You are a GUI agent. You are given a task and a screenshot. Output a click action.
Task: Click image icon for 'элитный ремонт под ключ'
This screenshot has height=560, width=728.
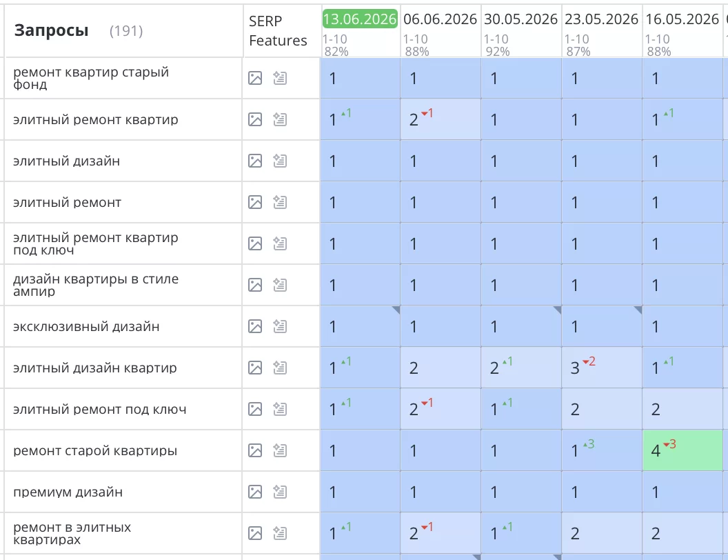255,409
